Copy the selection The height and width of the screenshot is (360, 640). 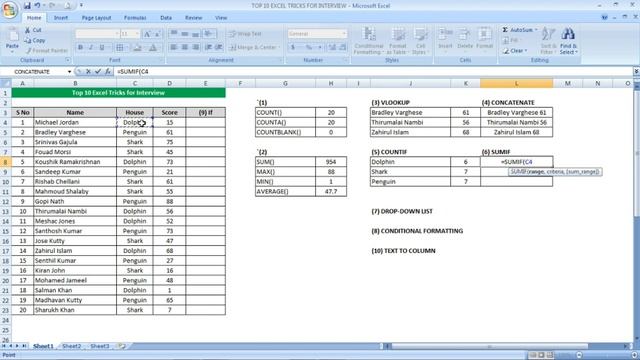click(x=35, y=40)
